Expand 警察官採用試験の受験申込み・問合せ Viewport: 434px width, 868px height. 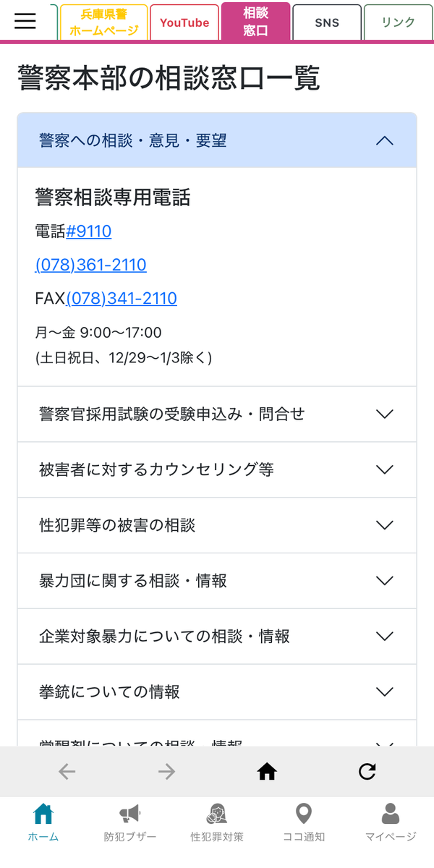[x=217, y=414]
